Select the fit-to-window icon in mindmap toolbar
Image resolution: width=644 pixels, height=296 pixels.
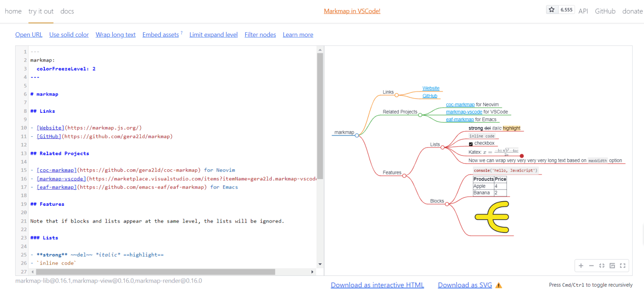[x=602, y=265]
